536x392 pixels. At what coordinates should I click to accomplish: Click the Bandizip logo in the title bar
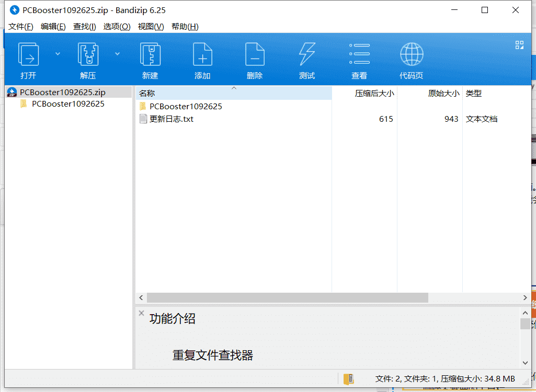[x=14, y=10]
